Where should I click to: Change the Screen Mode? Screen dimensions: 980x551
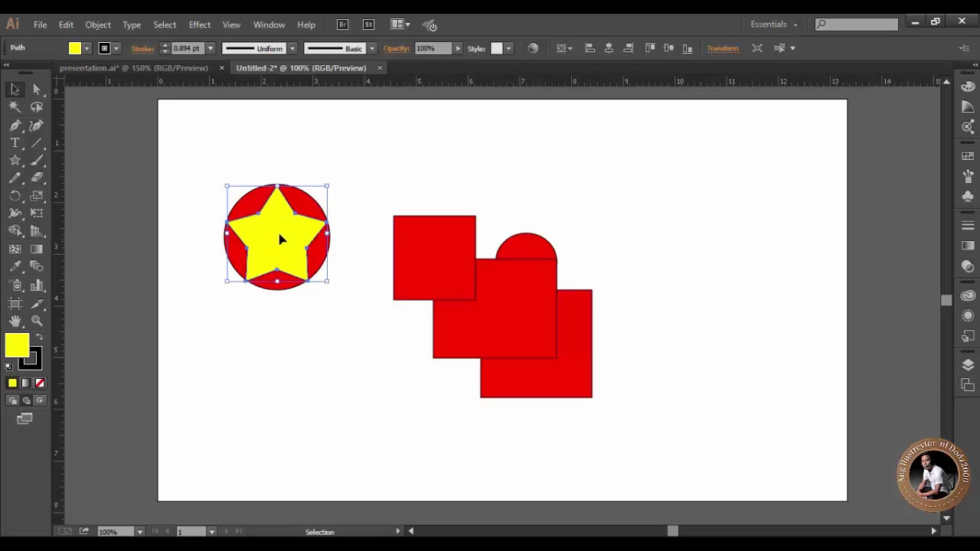[x=24, y=419]
